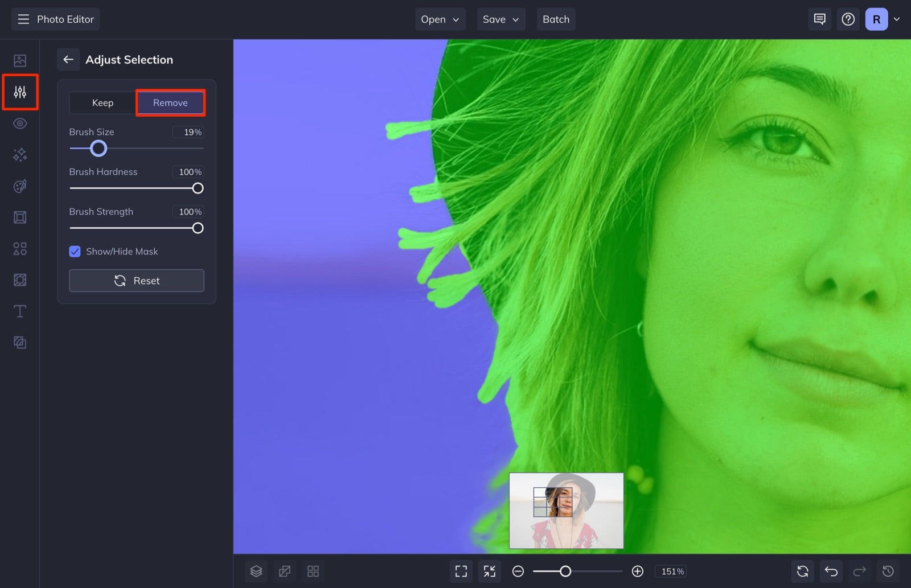Screen dimensions: 911x588
Task: Switch to Batch processing mode
Action: coord(556,19)
